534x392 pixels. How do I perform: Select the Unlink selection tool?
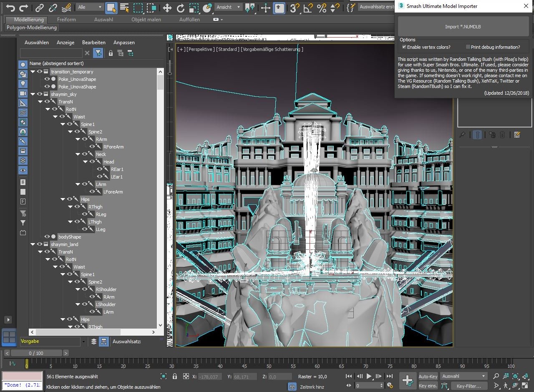pyautogui.click(x=53, y=8)
